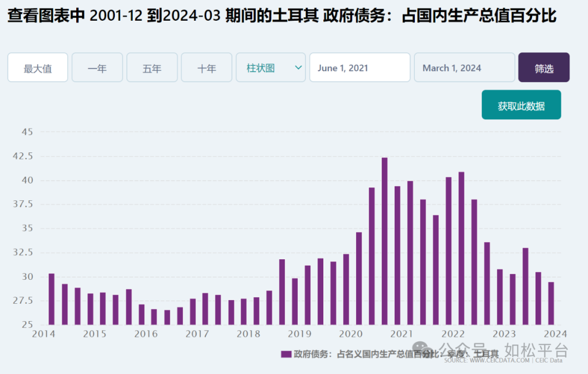Edit the June 1, 2021 start date

[x=360, y=68]
